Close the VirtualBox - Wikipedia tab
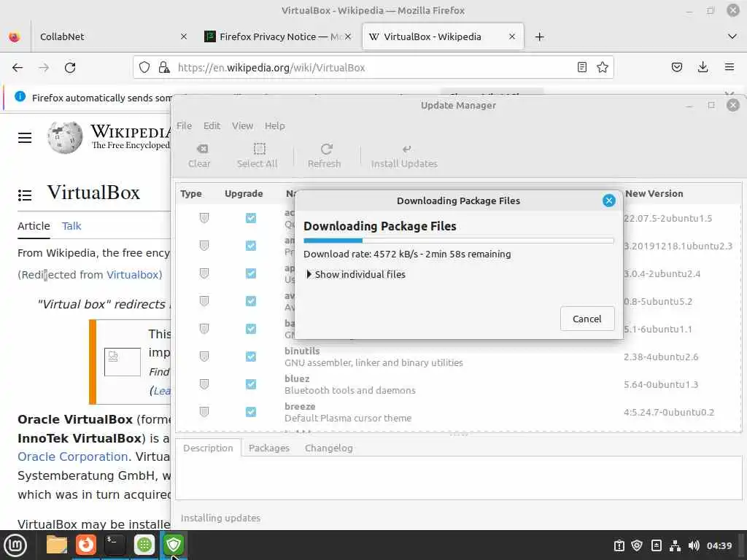The width and height of the screenshot is (747, 560). (x=512, y=36)
